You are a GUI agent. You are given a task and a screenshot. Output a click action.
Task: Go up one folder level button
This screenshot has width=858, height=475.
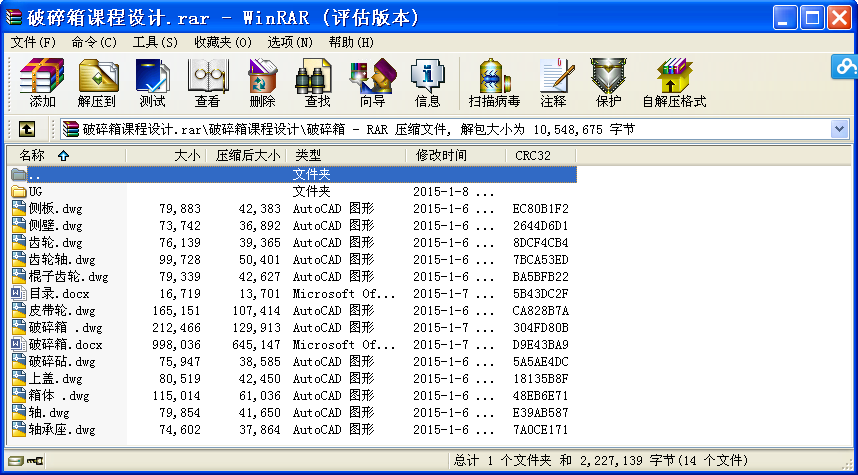(27, 129)
